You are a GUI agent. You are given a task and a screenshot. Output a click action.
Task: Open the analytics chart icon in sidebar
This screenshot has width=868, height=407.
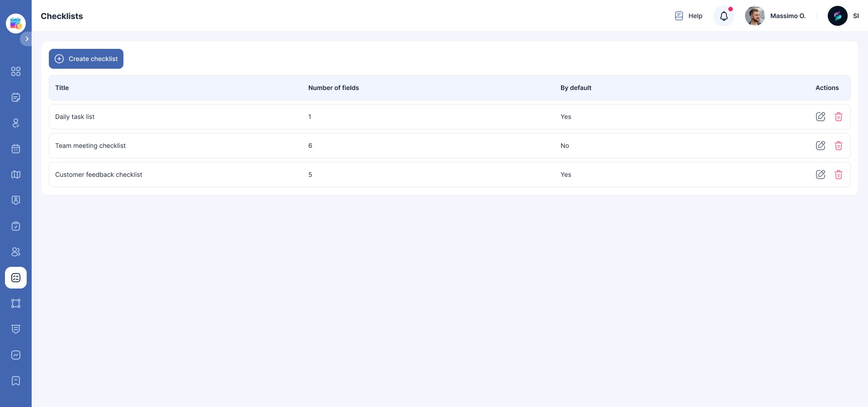(16, 355)
